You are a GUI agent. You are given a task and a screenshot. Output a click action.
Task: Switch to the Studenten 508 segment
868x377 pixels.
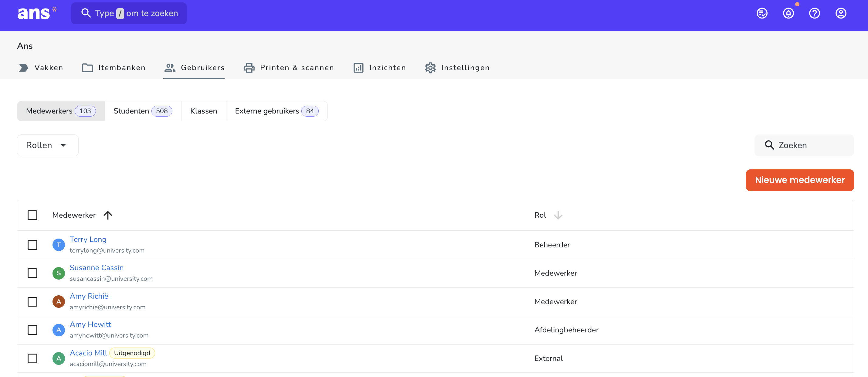(x=143, y=111)
